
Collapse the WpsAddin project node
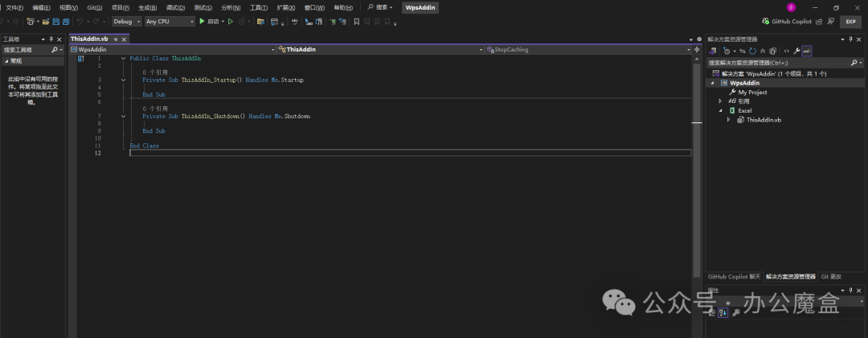click(713, 83)
